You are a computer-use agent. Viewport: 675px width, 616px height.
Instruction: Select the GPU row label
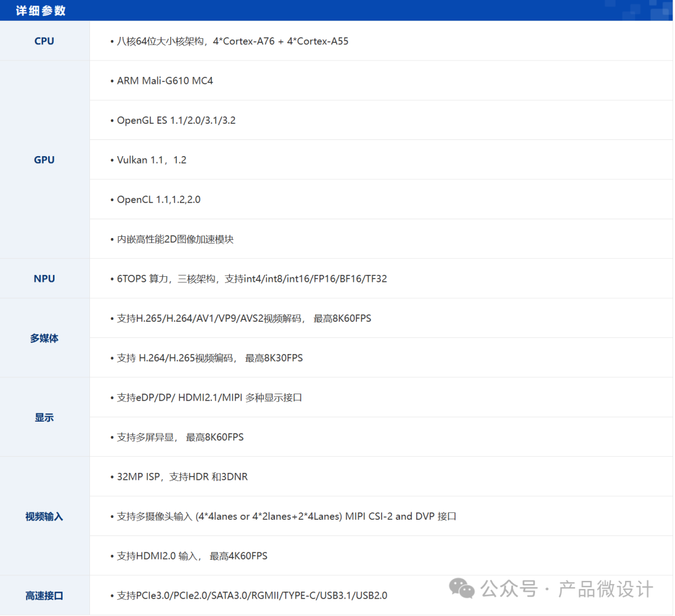click(x=44, y=160)
